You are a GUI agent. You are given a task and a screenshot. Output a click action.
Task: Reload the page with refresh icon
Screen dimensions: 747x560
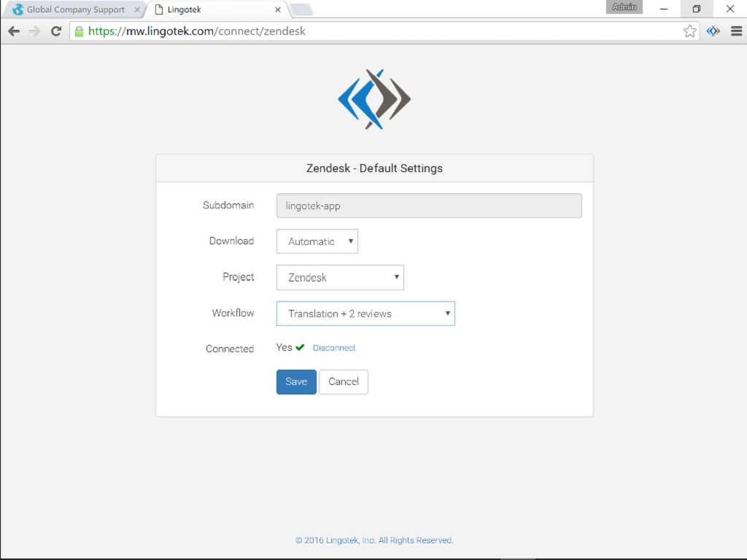tap(56, 31)
